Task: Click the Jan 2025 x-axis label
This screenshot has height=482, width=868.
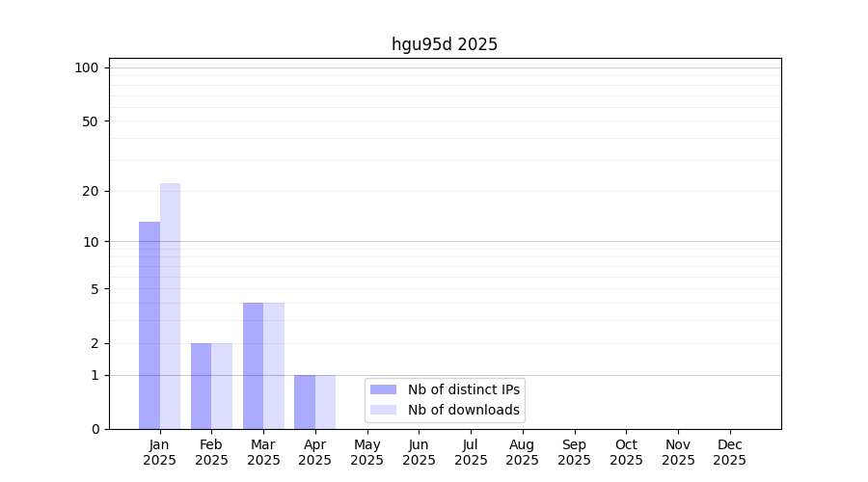Action: point(160,452)
